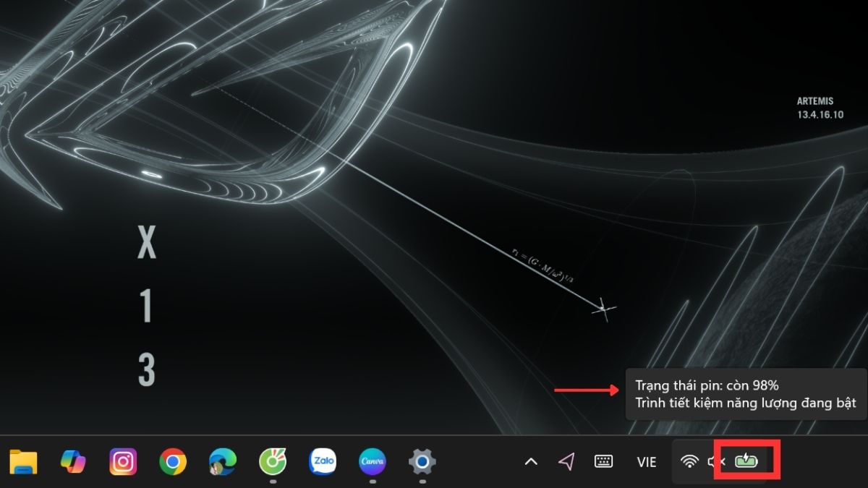Screen dimensions: 868x488
Task: Open File Explorer from the taskbar
Action: [x=23, y=461]
